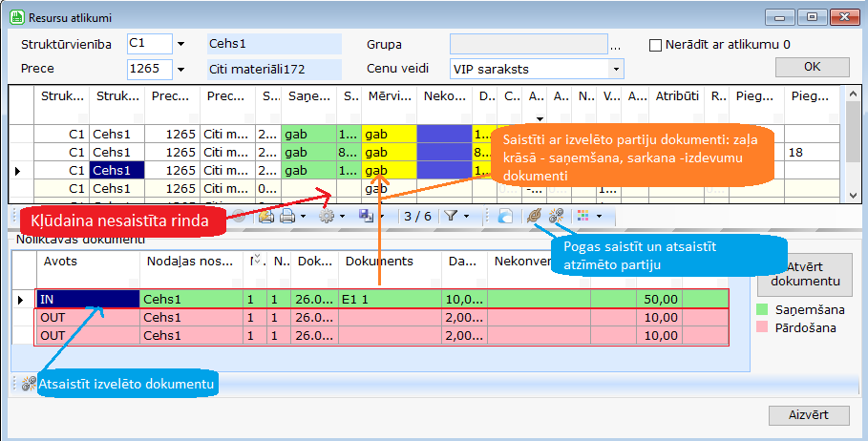Click the Nodaļas nos... column header
This screenshot has height=441, width=868.
click(x=192, y=262)
